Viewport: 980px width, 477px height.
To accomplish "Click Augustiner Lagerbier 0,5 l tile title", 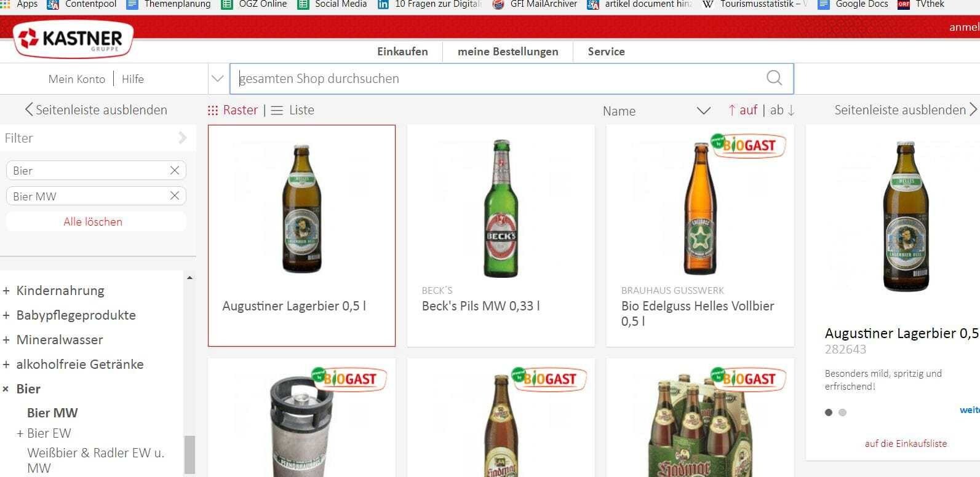I will click(294, 306).
